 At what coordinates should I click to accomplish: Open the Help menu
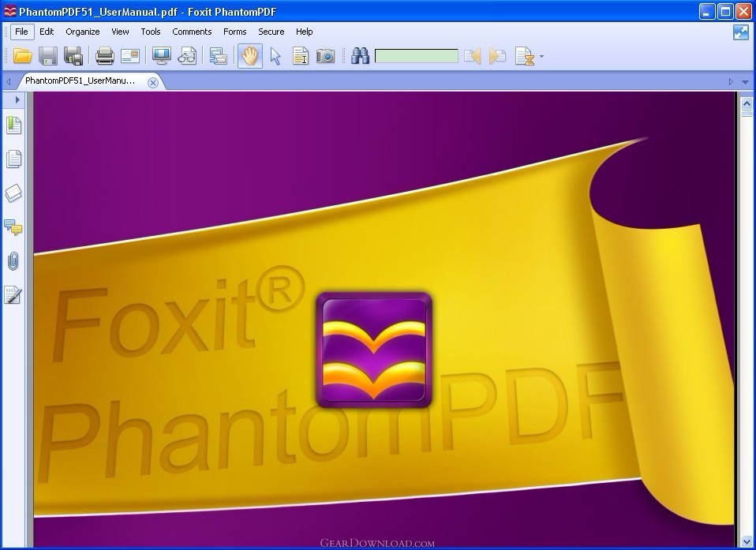tap(305, 32)
